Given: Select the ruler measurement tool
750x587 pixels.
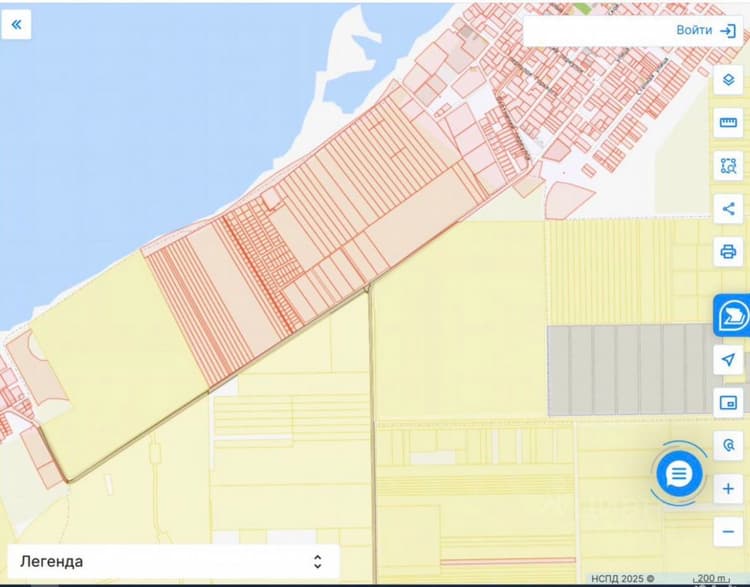Looking at the screenshot, I should pos(728,122).
